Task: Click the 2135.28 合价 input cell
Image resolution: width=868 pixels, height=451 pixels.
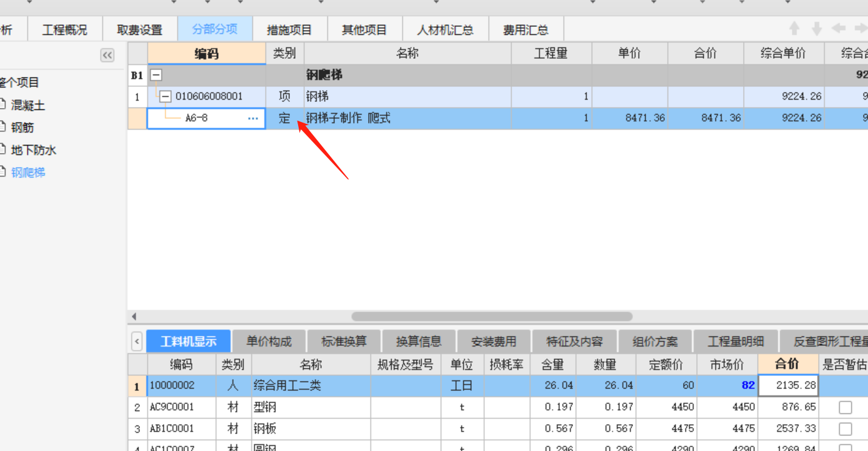Action: click(x=788, y=385)
